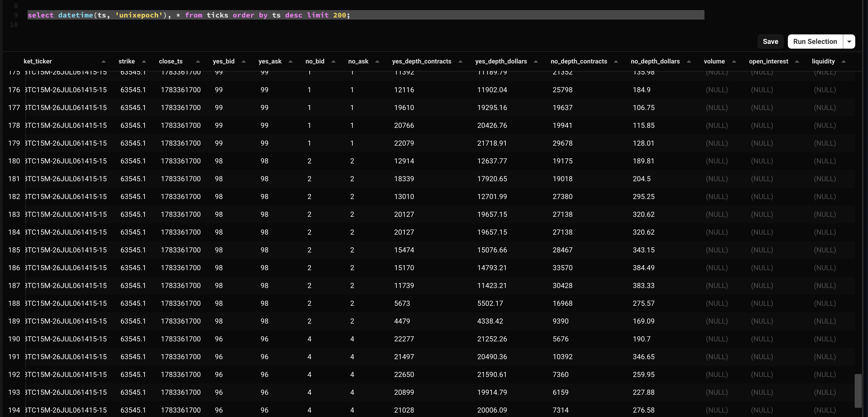The width and height of the screenshot is (868, 417).
Task: Click yes_bid value 96 in row 193
Action: (219, 392)
